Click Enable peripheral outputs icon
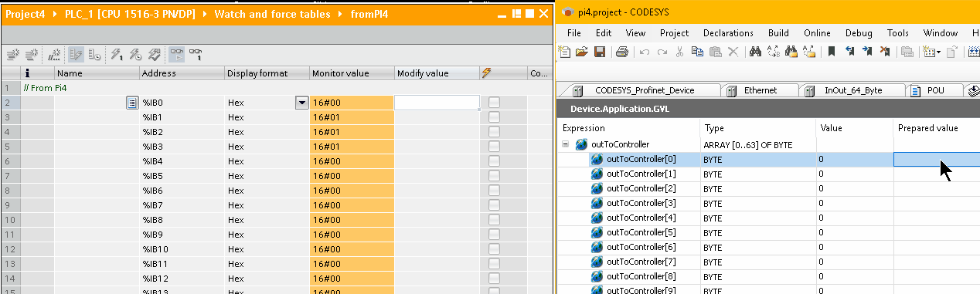This screenshot has width=980, height=294. click(x=154, y=55)
